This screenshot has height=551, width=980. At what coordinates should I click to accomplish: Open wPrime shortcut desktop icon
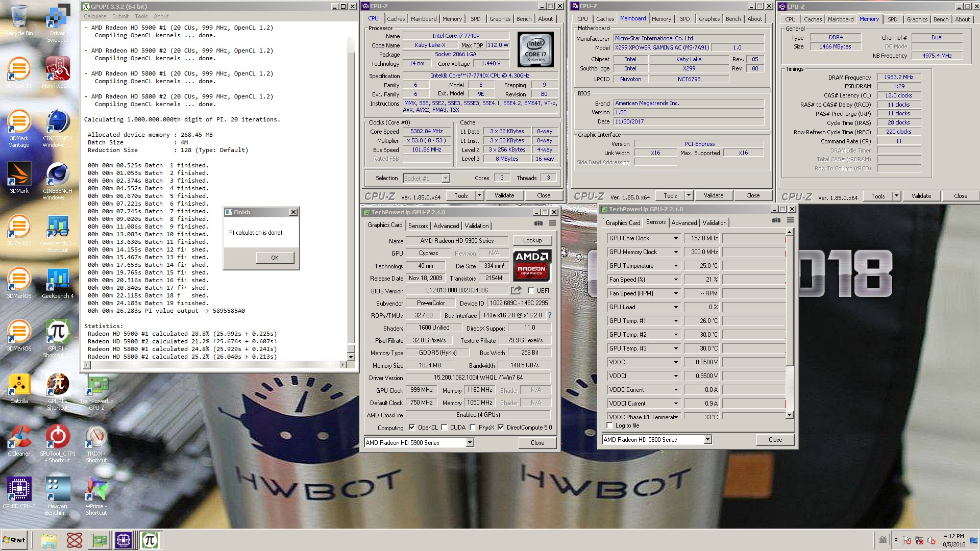point(96,496)
